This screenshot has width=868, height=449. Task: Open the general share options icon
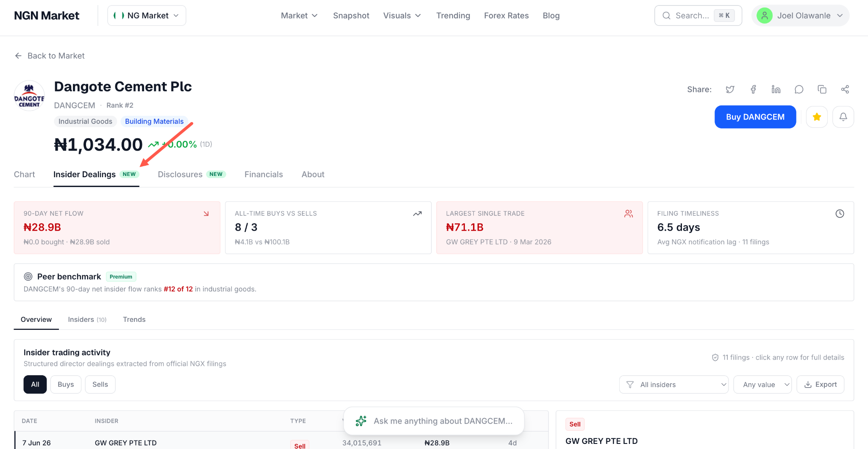coord(845,89)
